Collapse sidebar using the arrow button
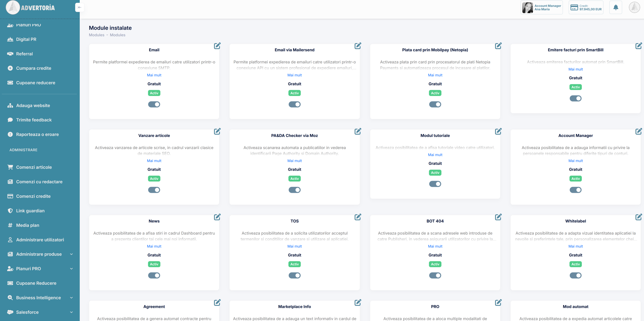This screenshot has height=321, width=644. pos(79,7)
